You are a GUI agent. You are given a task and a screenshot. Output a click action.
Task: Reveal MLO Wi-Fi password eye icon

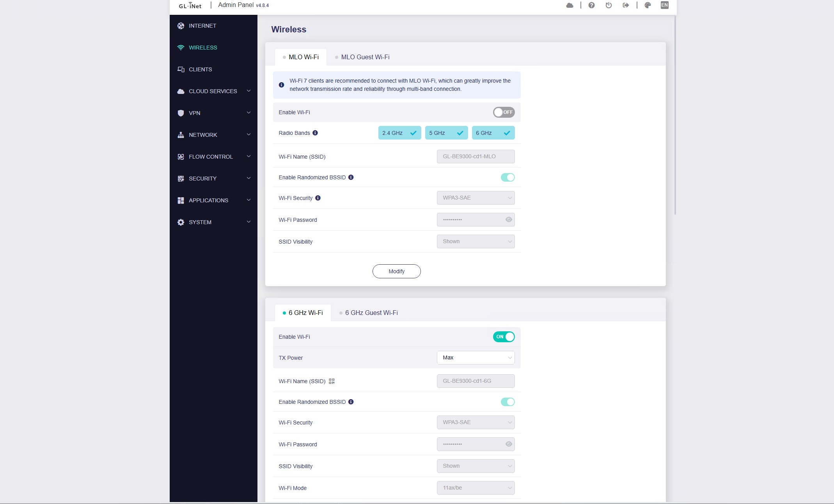point(509,219)
